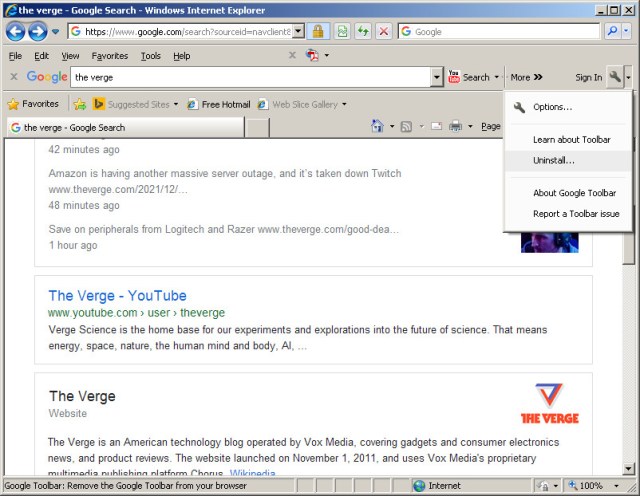Select About Google Toolbar

(x=567, y=193)
